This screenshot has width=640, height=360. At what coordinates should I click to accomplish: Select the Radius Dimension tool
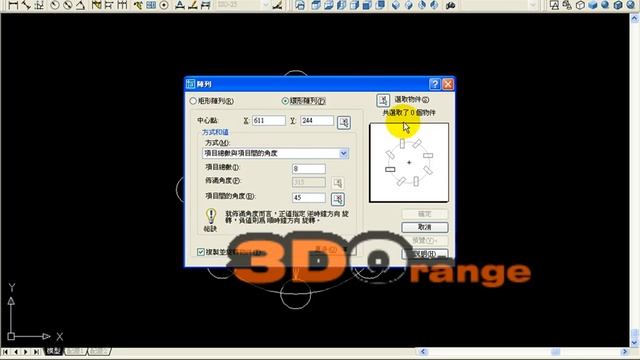[x=54, y=5]
